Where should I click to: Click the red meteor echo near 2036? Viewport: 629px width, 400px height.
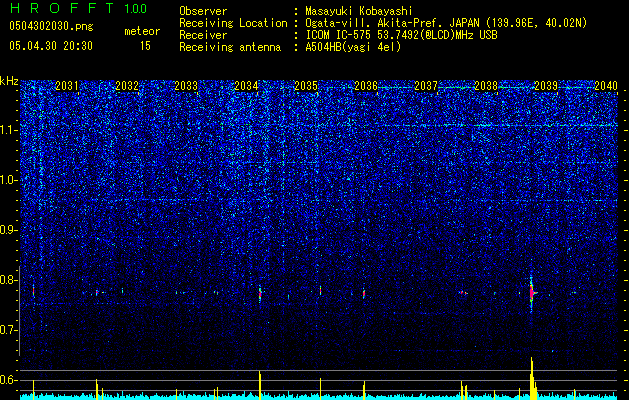coord(364,293)
